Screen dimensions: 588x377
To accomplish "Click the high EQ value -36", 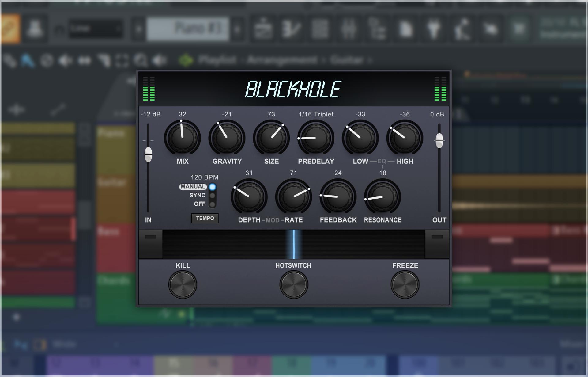I will (405, 114).
